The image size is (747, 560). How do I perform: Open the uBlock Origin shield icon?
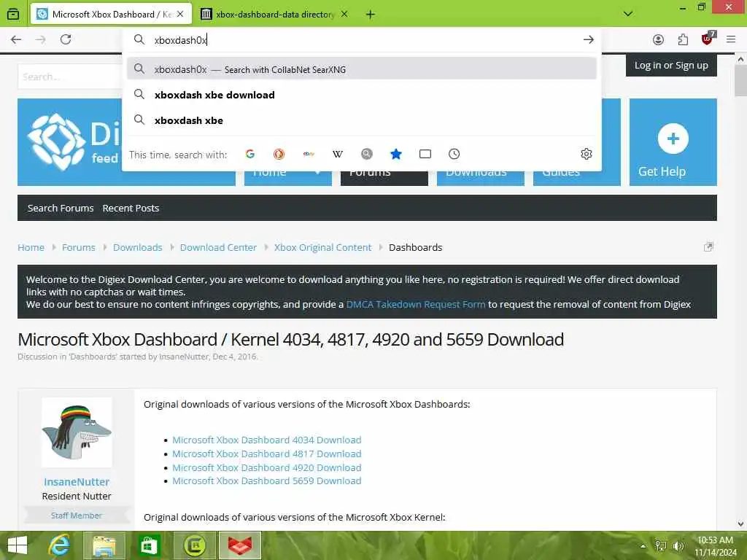[708, 39]
